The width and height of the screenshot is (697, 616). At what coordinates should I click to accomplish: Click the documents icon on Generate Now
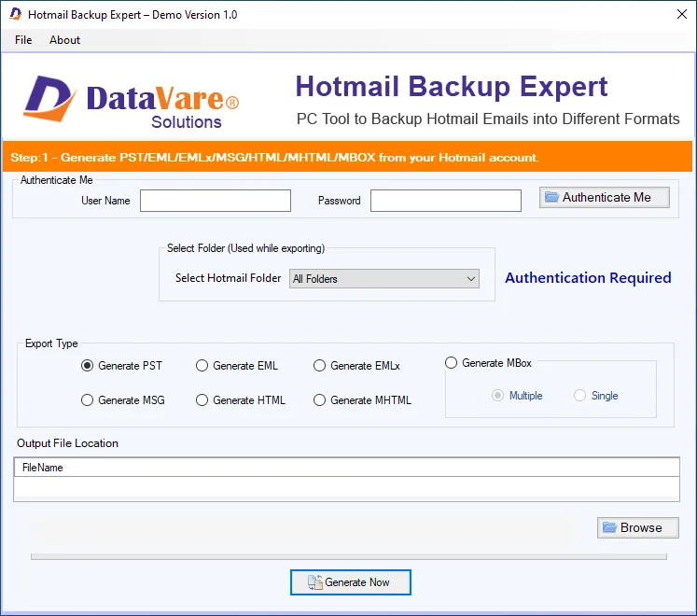(314, 582)
